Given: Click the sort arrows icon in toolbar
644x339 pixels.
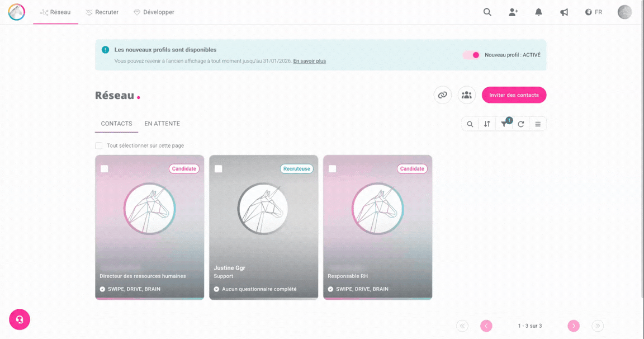Looking at the screenshot, I should (487, 124).
